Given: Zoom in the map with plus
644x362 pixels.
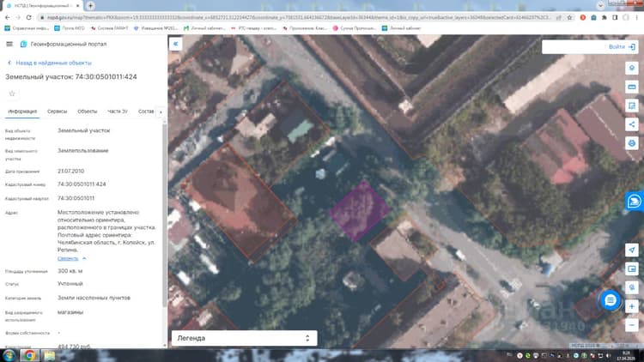Looking at the screenshot, I should click(x=632, y=306).
